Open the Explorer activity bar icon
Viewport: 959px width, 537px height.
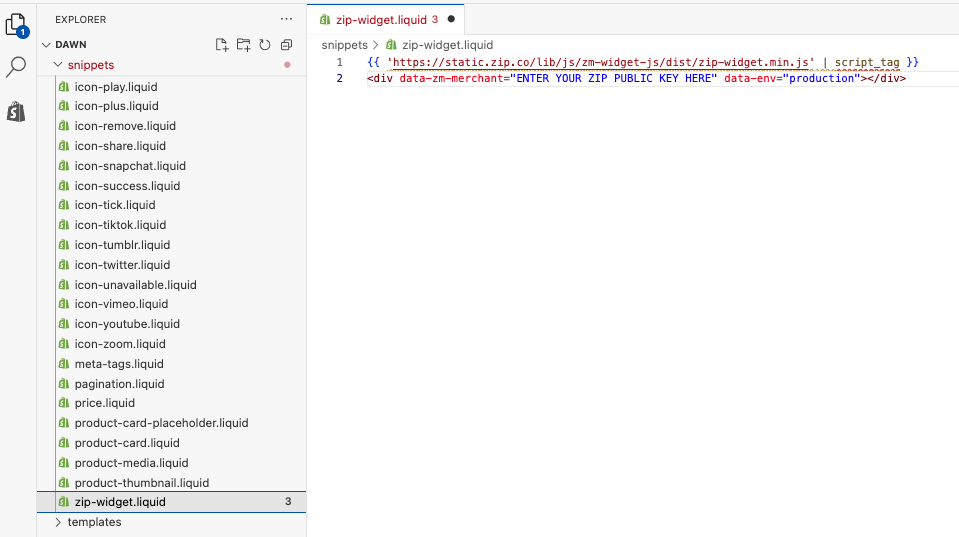pos(17,25)
